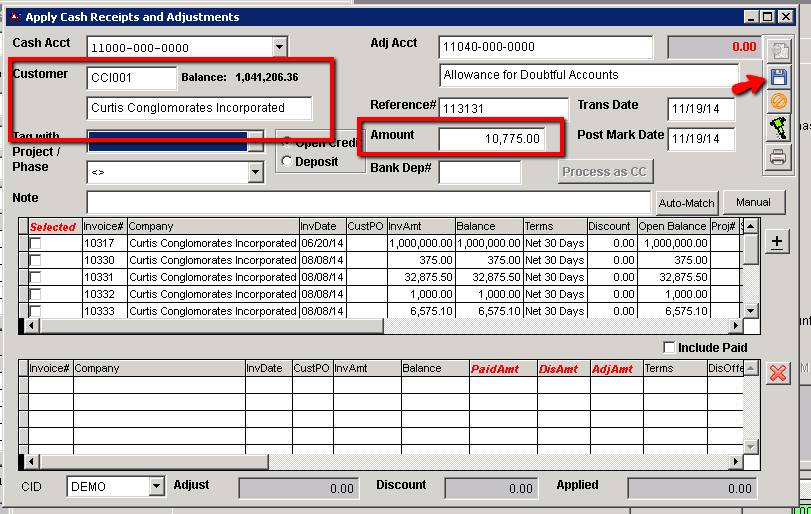
Task: Click the Auto-Match button
Action: 686,203
